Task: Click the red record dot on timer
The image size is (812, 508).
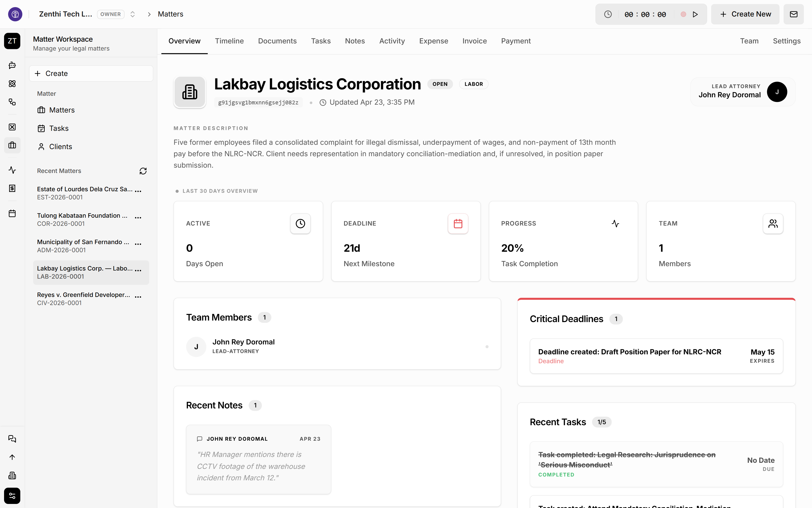Action: coord(683,14)
